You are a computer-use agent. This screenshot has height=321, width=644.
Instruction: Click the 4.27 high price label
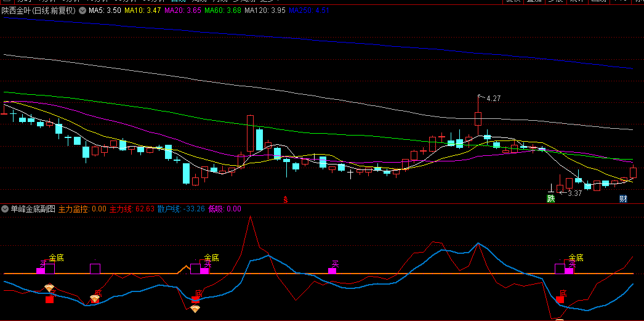pyautogui.click(x=493, y=99)
